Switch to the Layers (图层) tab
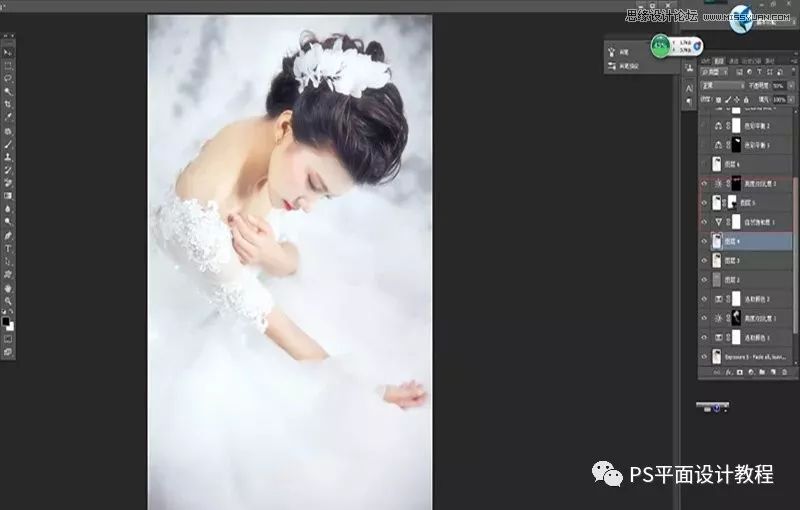The height and width of the screenshot is (510, 800). [719, 61]
